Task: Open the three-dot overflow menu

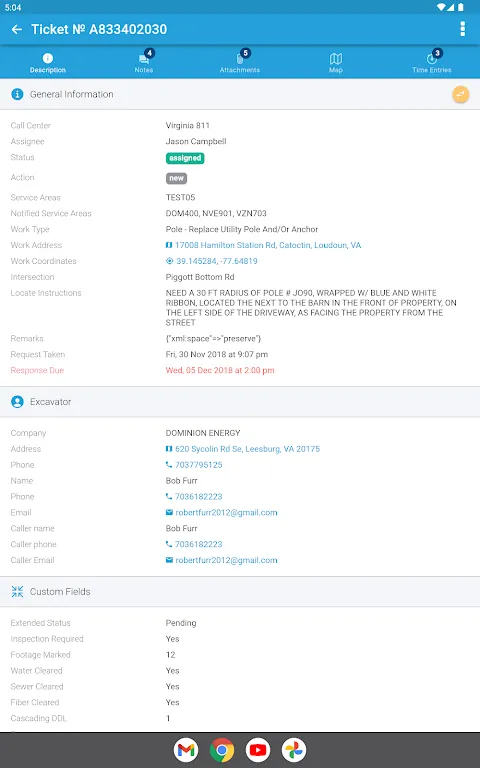Action: (x=462, y=29)
